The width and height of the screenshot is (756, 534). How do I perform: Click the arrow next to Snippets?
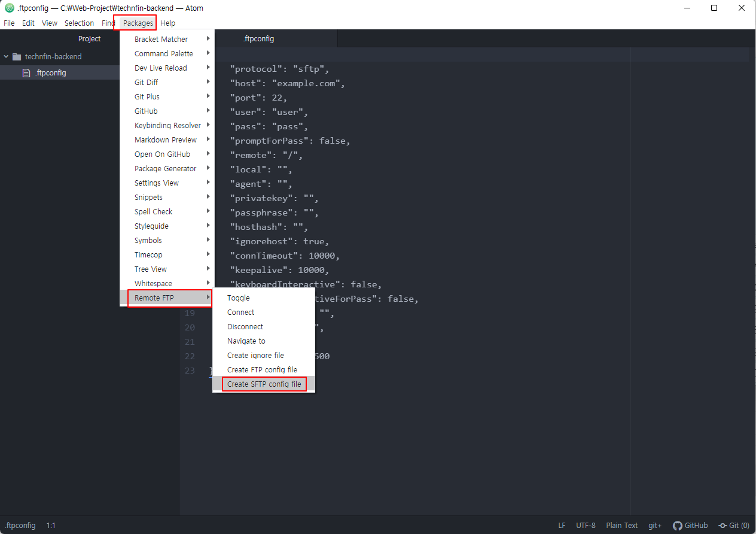coord(208,197)
